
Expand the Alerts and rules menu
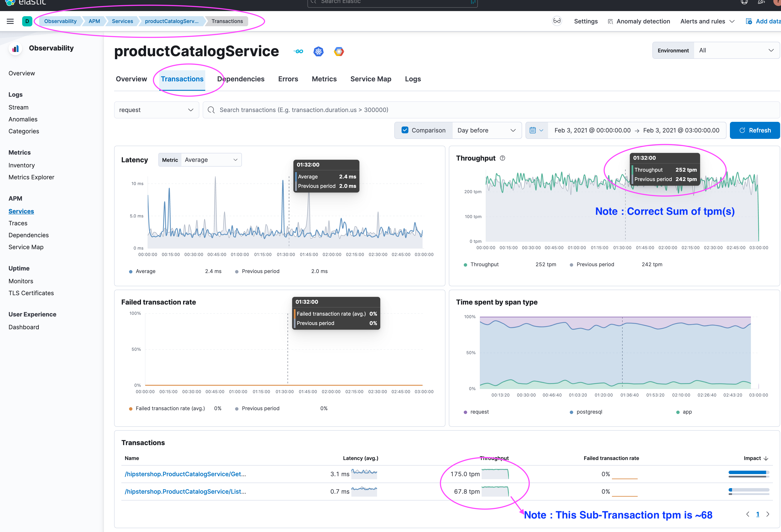click(x=707, y=21)
